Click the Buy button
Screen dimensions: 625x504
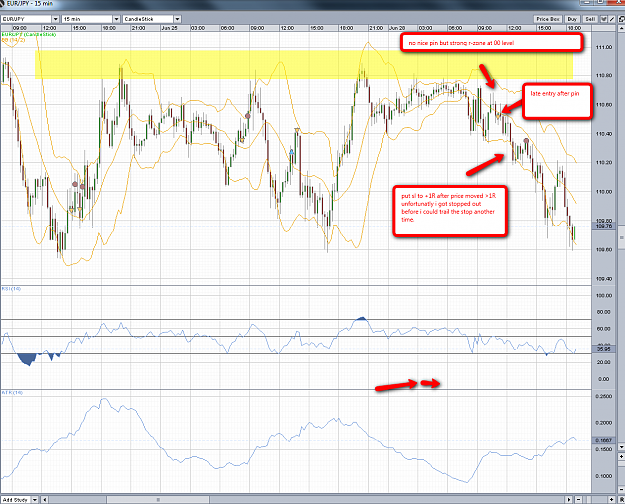coord(572,19)
